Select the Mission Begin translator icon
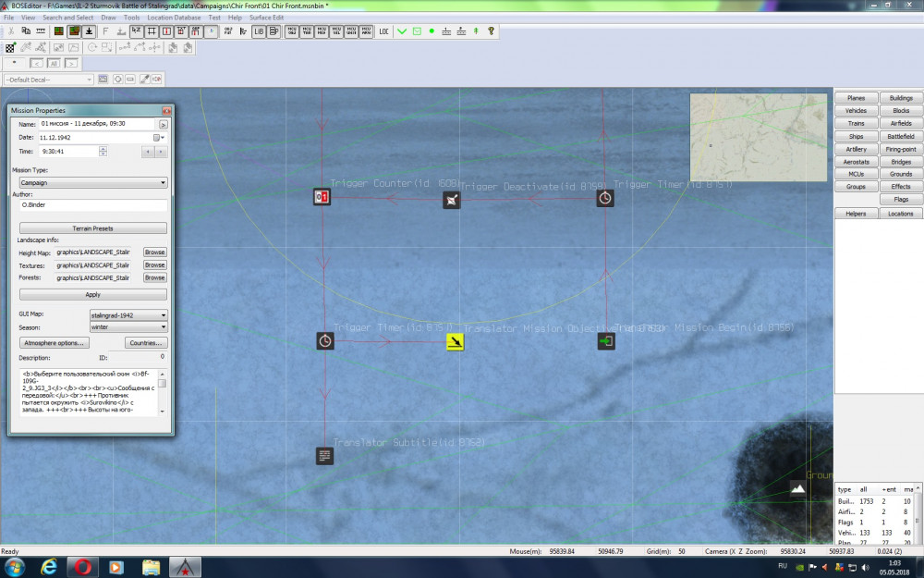The width and height of the screenshot is (924, 578). click(x=605, y=342)
